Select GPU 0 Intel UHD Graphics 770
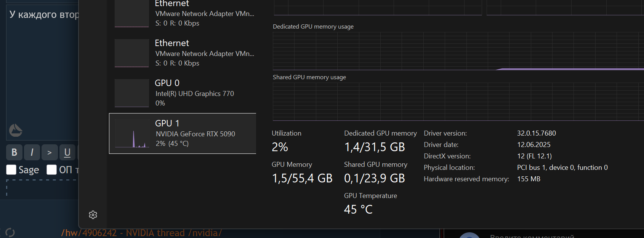 (183, 93)
